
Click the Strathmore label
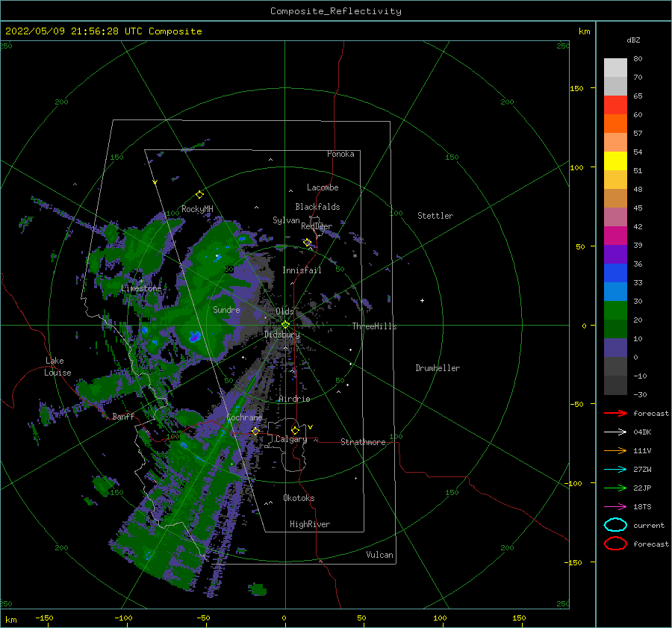[x=363, y=442]
